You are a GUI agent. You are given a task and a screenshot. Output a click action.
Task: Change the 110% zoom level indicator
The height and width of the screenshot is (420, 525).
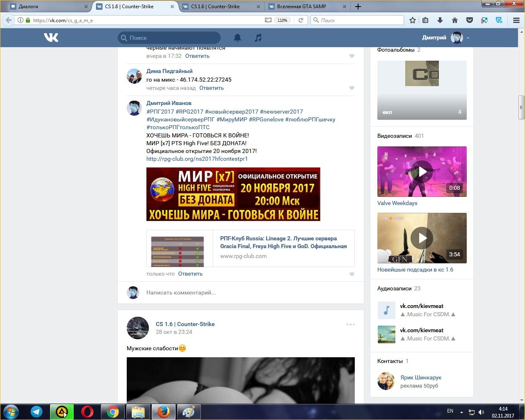[x=282, y=20]
